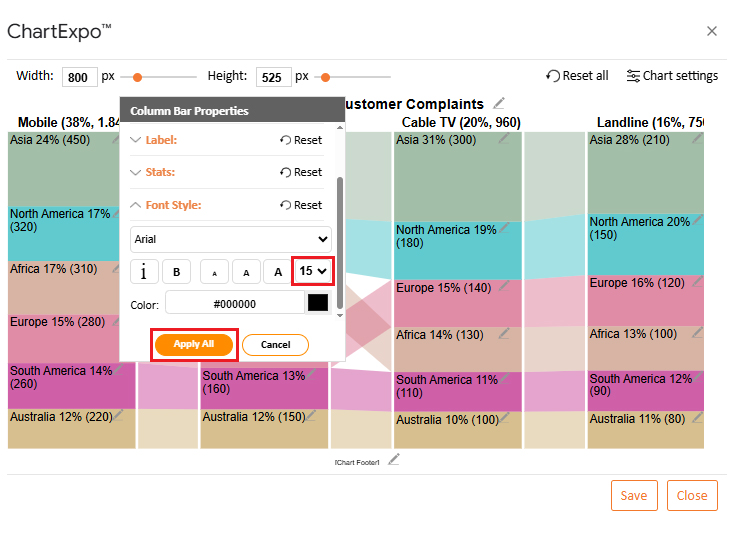The image size is (737, 533).
Task: Open Chart settings
Action: [x=672, y=76]
